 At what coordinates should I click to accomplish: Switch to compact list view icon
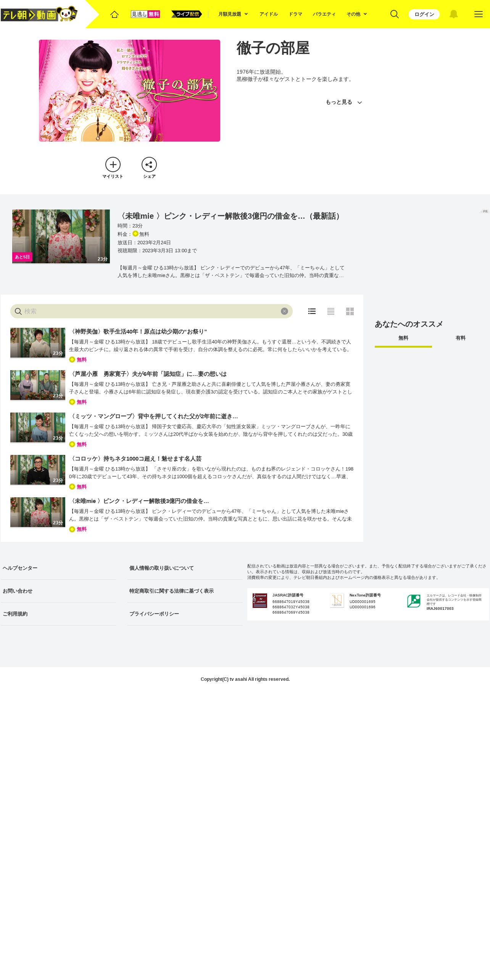click(331, 311)
